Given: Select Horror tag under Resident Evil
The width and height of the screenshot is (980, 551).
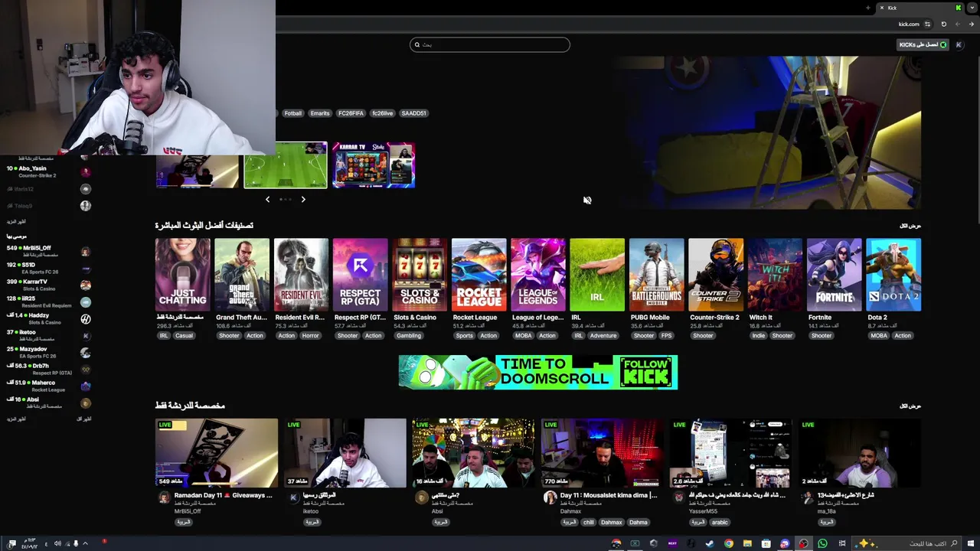Looking at the screenshot, I should (x=310, y=335).
